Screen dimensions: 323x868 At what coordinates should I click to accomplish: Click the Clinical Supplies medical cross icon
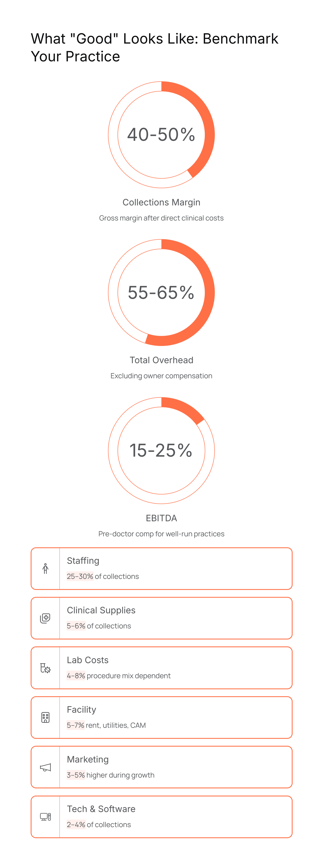[45, 618]
